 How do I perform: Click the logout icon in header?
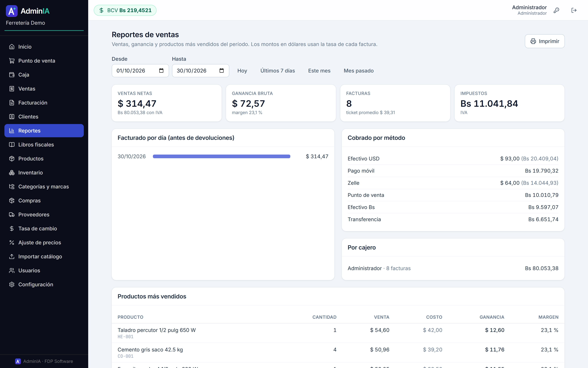[x=574, y=10]
